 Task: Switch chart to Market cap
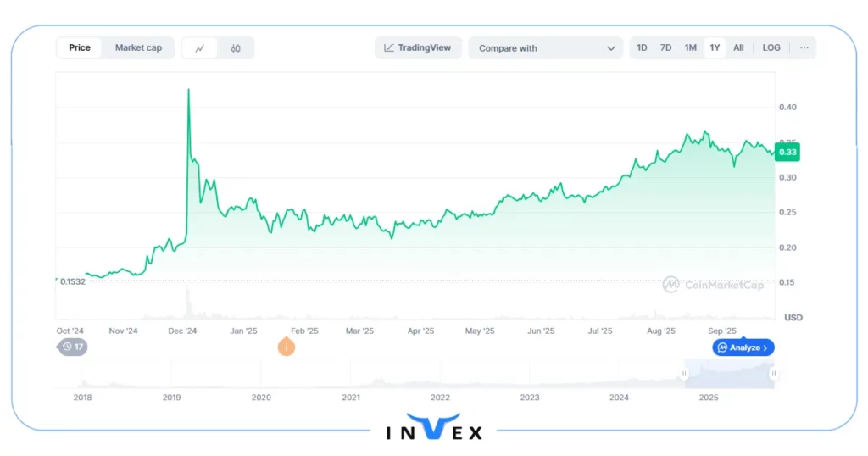coord(138,48)
